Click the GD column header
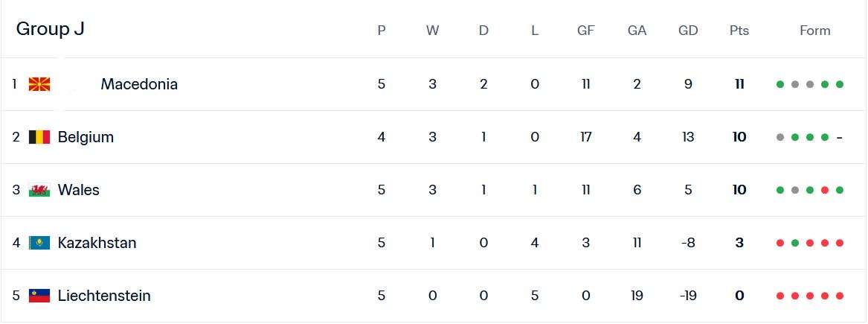This screenshot has width=868, height=324. pyautogui.click(x=688, y=31)
